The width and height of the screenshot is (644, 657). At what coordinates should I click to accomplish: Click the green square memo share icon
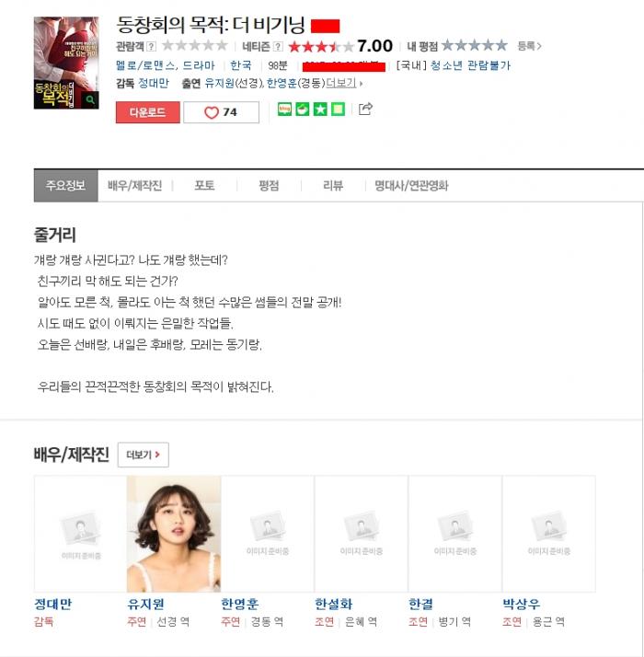coord(339,109)
